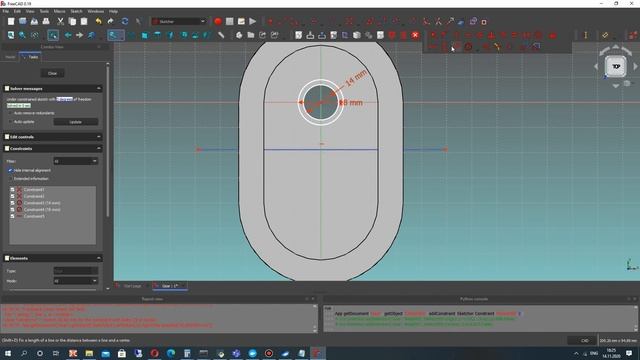Open the macros dialog icon
This screenshot has width=640, height=360.
[241, 22]
